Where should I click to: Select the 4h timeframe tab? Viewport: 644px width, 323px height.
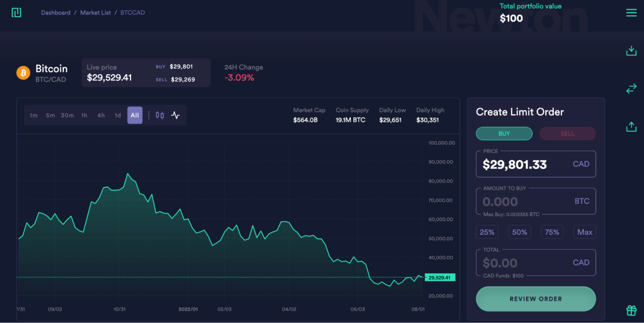101,115
